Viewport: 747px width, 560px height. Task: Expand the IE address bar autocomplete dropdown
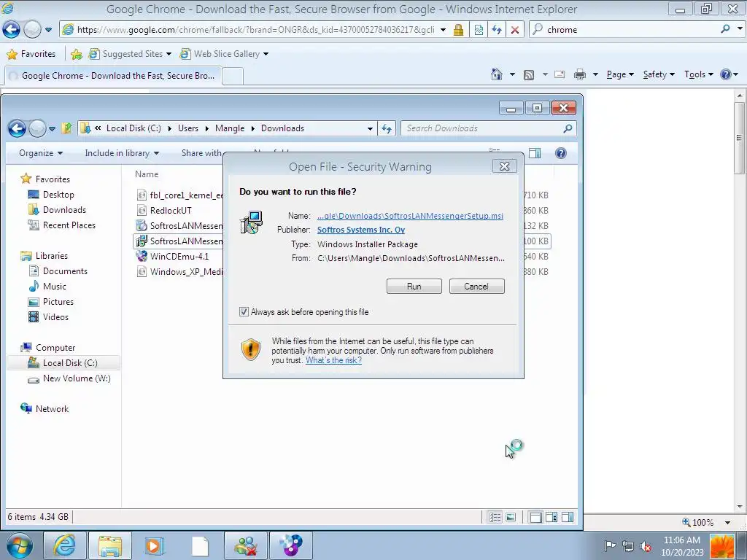443,29
